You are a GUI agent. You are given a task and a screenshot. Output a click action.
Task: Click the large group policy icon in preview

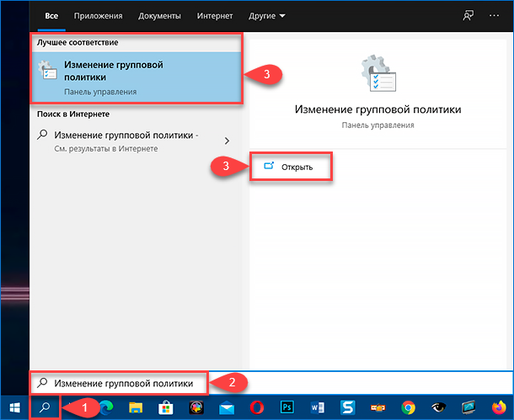coord(378,73)
